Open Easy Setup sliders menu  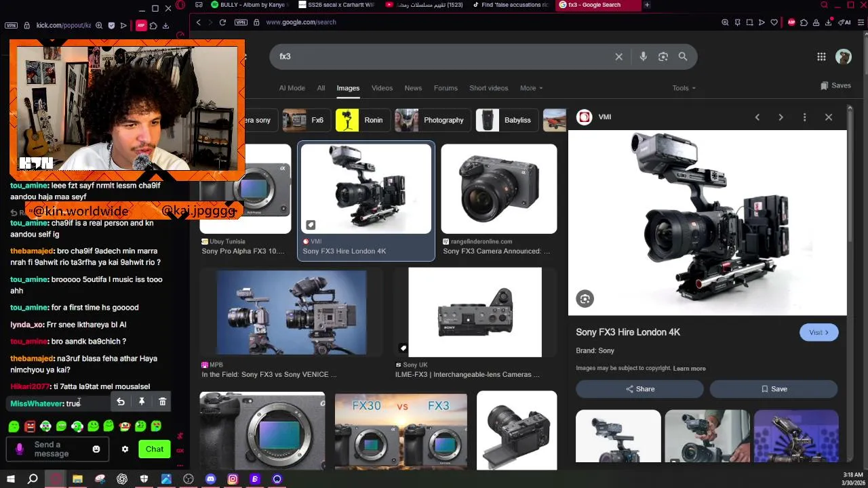click(861, 22)
